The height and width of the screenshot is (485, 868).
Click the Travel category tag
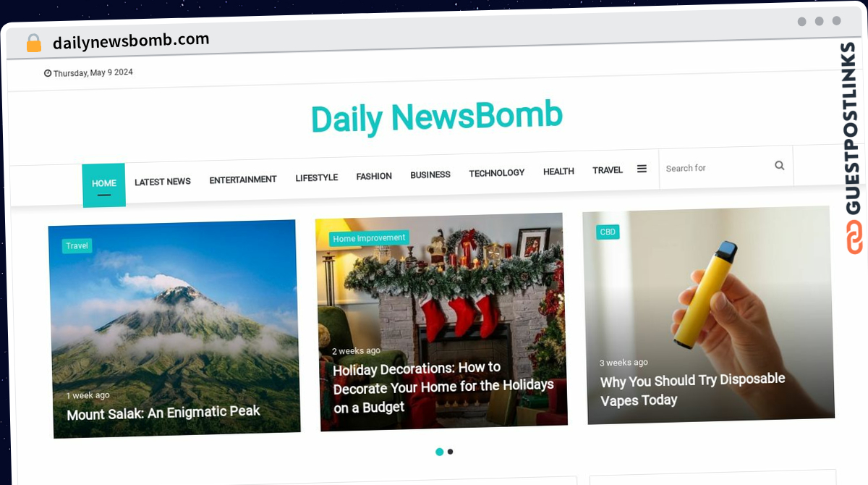[x=77, y=246]
